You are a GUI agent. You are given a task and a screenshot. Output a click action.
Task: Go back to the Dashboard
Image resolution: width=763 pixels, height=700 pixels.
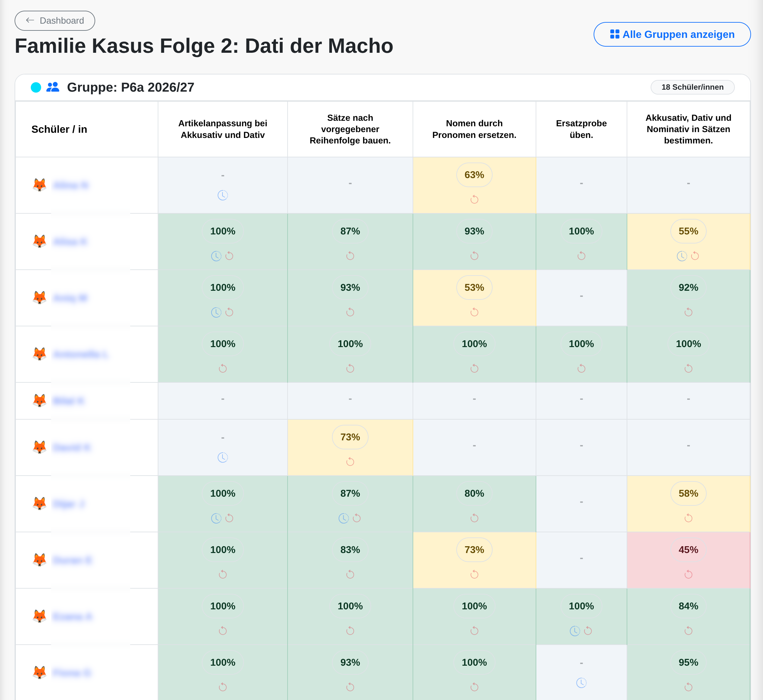pos(54,20)
